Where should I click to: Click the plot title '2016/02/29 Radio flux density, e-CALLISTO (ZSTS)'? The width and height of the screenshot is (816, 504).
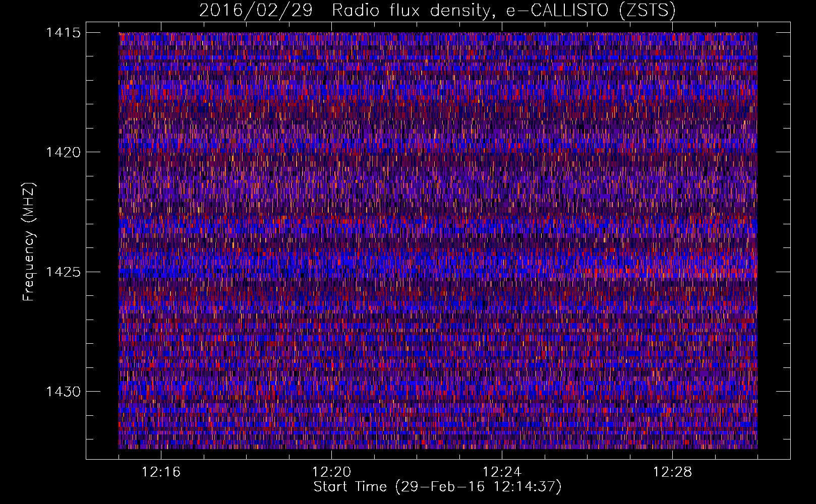(x=437, y=10)
